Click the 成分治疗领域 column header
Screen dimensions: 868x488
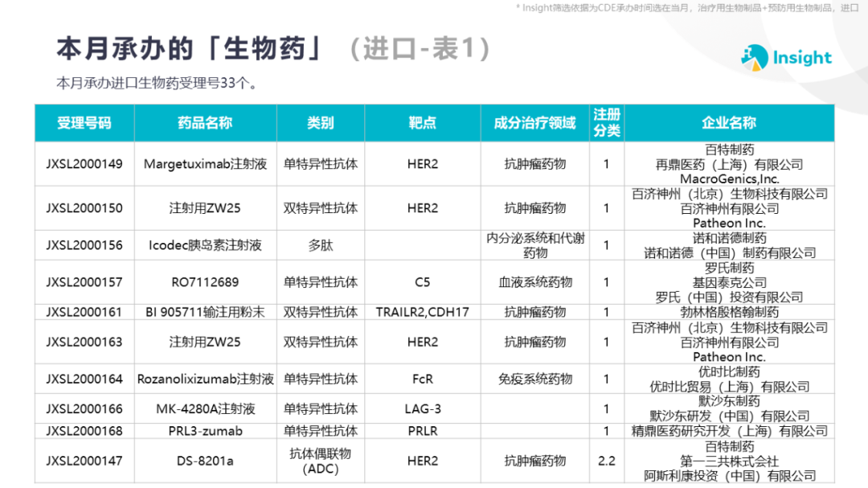(x=534, y=123)
